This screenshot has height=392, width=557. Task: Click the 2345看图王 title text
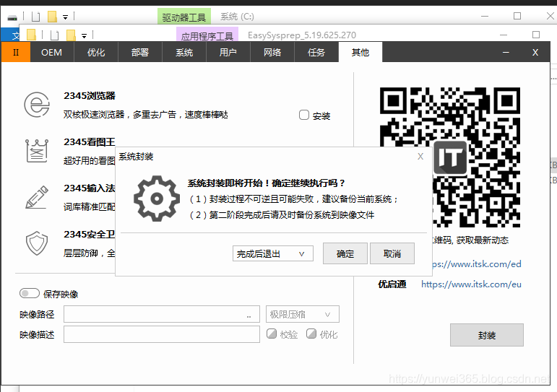pos(90,142)
